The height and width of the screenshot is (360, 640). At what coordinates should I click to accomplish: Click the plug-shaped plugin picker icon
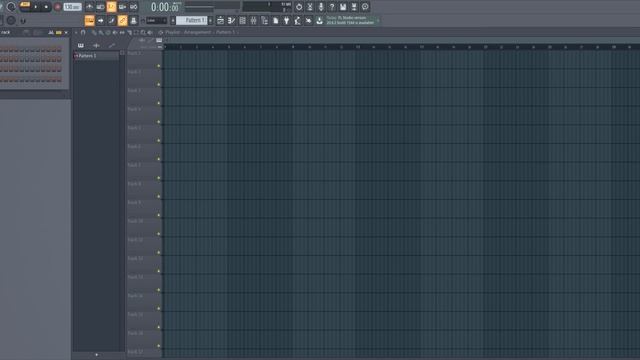tap(287, 20)
